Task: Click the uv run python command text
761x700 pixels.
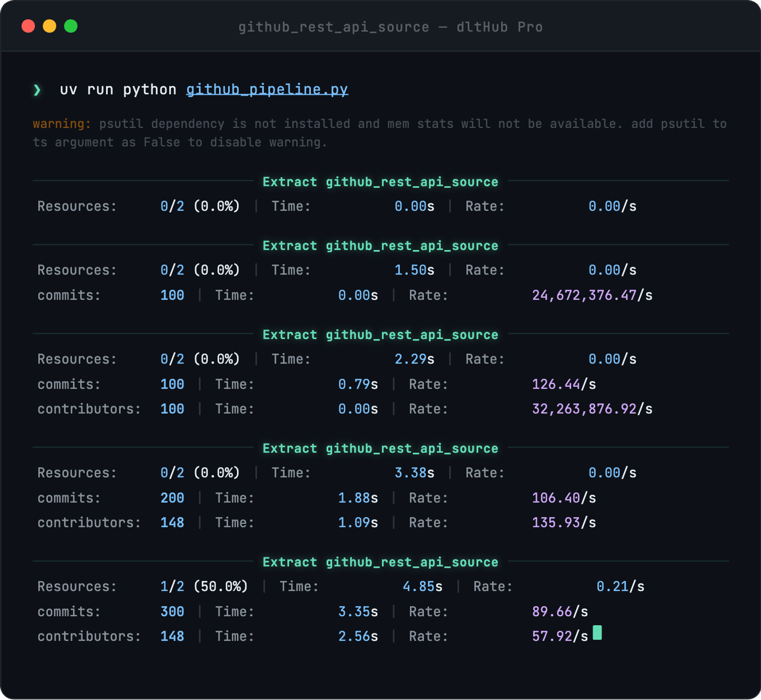Action: (x=118, y=89)
